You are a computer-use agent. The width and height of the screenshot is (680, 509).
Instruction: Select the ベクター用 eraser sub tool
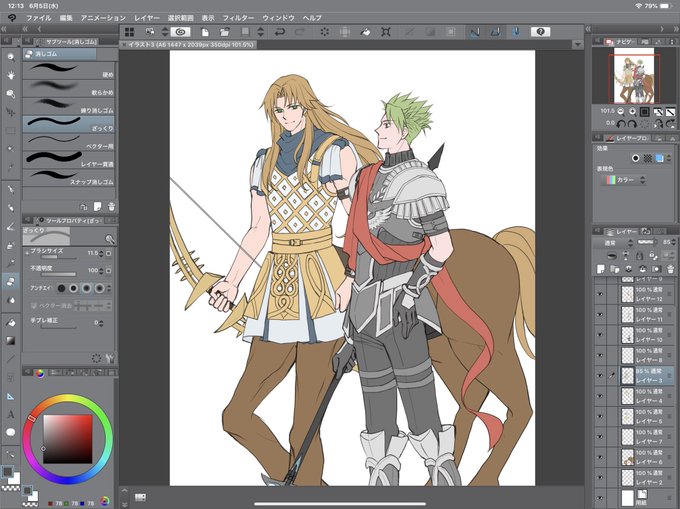click(x=69, y=142)
